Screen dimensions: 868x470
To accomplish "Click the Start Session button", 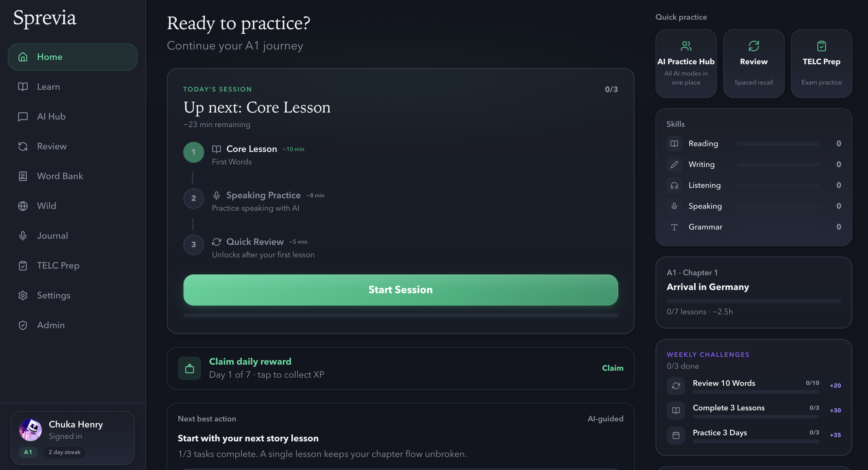I will tap(400, 289).
